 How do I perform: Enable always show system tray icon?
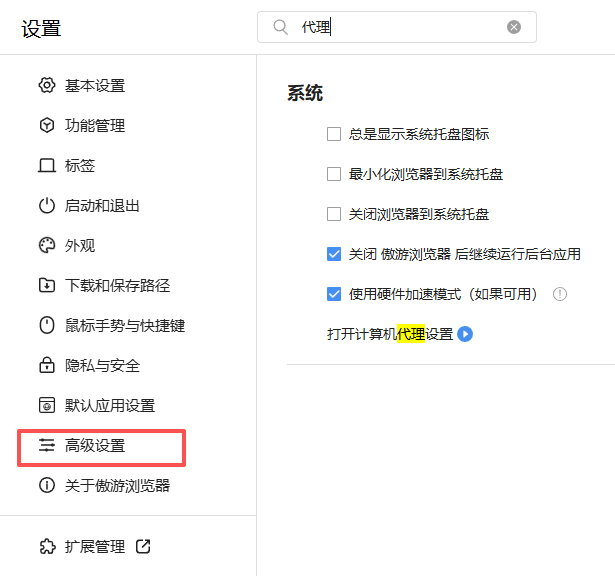coord(335,134)
